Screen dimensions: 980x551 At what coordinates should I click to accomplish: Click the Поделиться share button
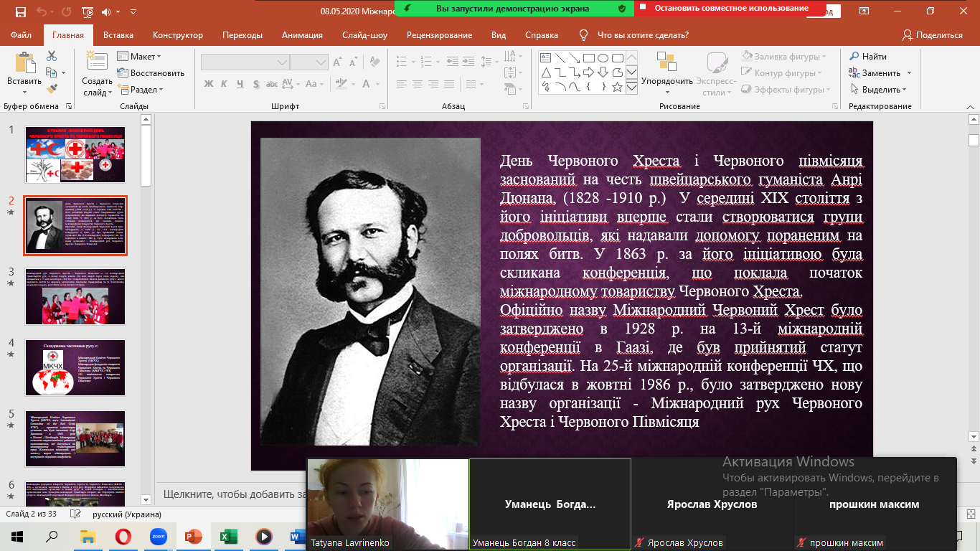click(933, 35)
